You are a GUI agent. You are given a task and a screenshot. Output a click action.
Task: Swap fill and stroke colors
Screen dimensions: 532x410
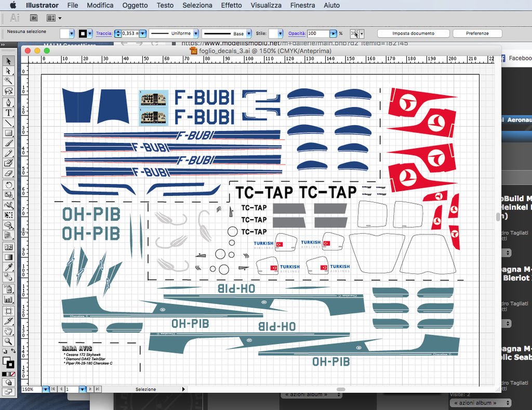pyautogui.click(x=13, y=351)
